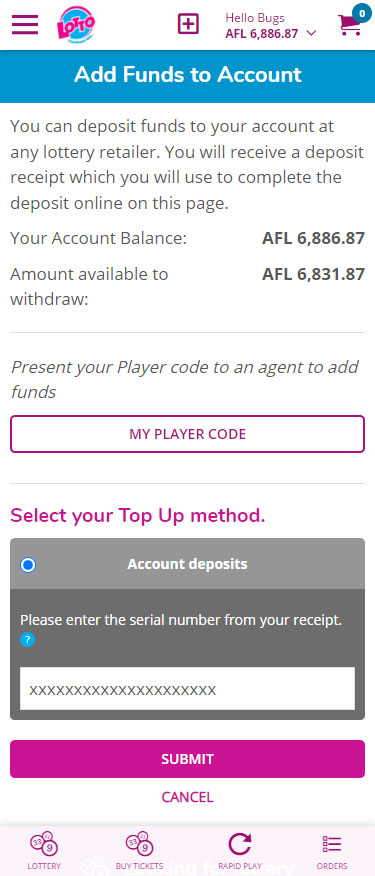Image resolution: width=375 pixels, height=876 pixels.
Task: Click AFL 6,886.87 balance in header
Action: [x=262, y=34]
